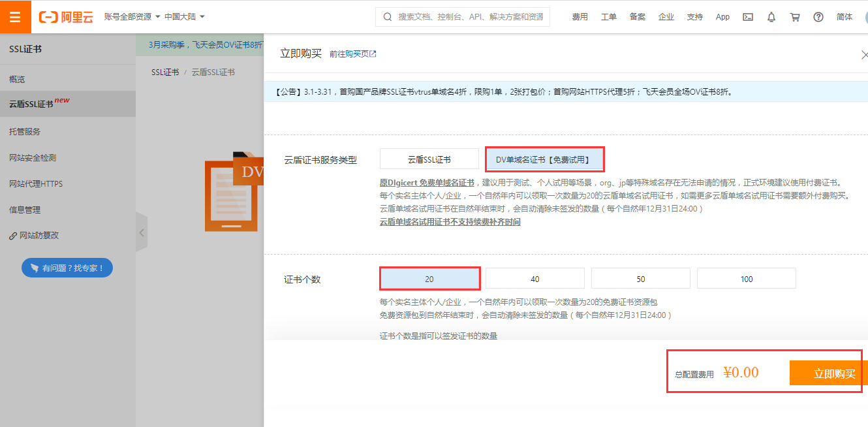This screenshot has height=427, width=868.
Task: Click the SSL证书 sidebar heading
Action: (25, 49)
